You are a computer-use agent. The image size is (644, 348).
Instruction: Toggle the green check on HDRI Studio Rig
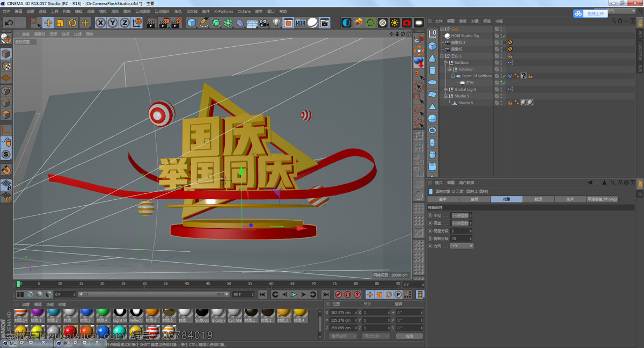point(504,36)
